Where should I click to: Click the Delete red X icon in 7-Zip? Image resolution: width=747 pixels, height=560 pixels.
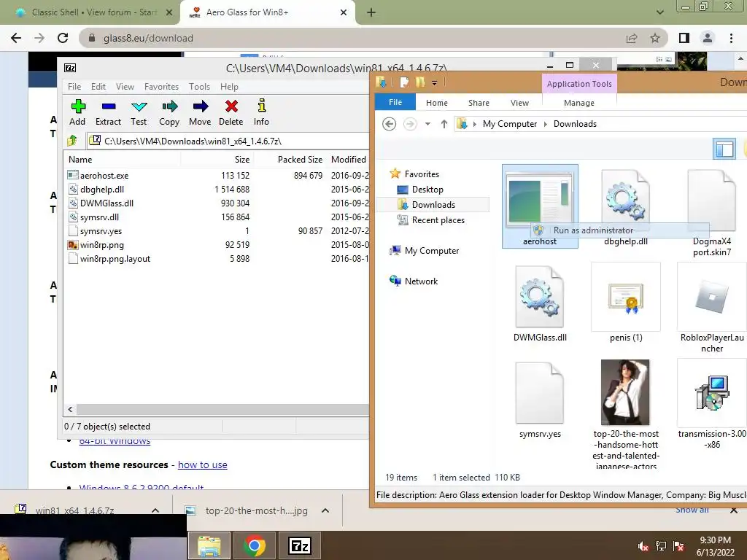[x=231, y=112]
